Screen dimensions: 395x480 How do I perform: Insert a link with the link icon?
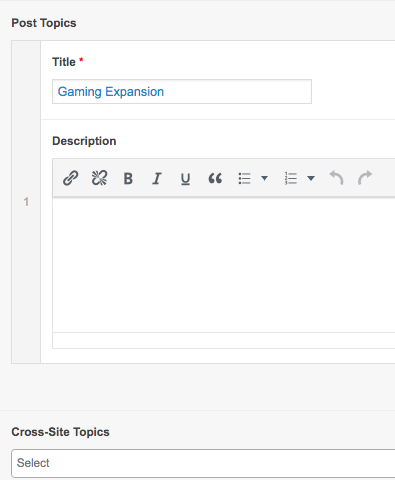tap(71, 178)
